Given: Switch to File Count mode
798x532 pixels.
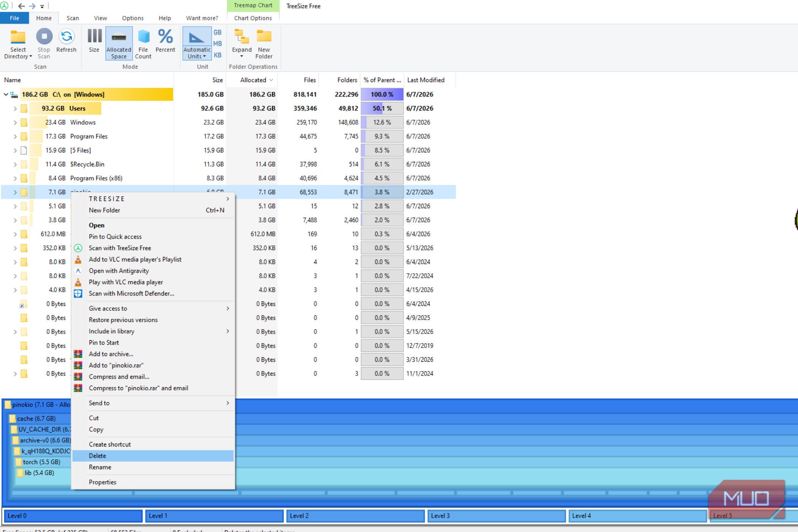Looking at the screenshot, I should coord(143,43).
